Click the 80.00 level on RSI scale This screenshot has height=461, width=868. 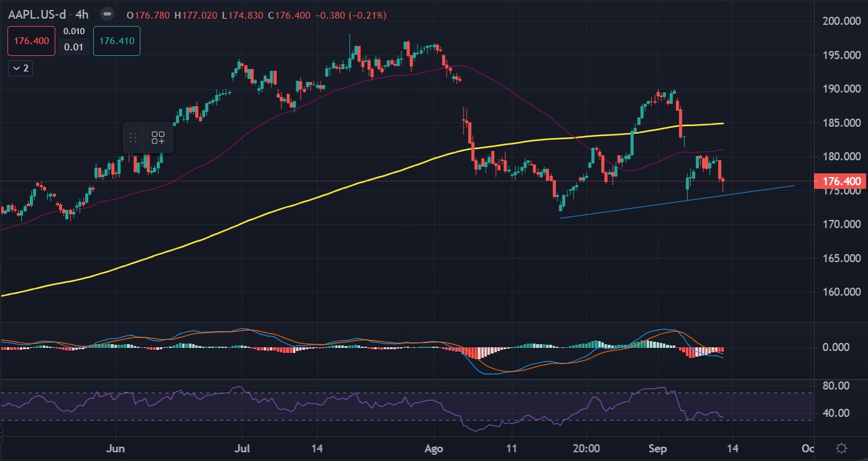coord(834,385)
